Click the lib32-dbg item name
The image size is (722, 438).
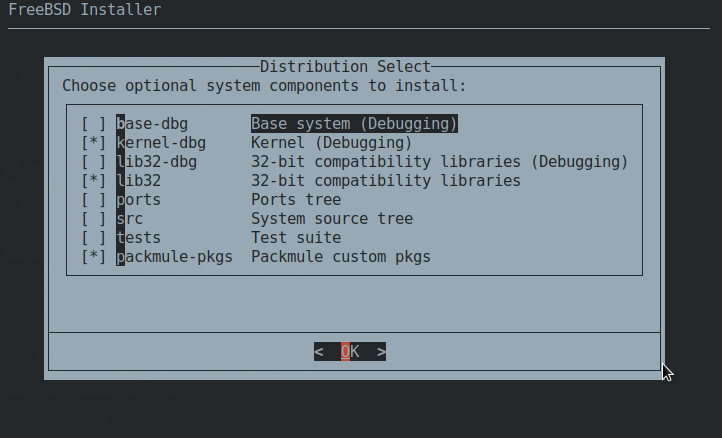point(157,162)
